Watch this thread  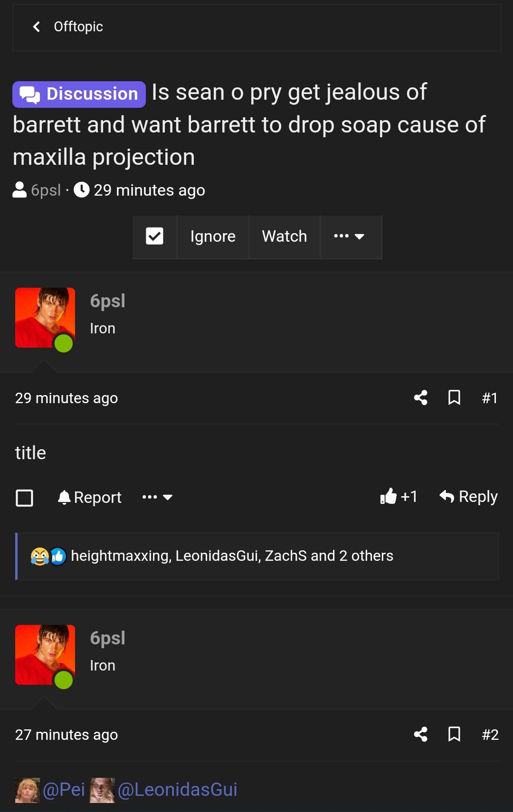point(284,236)
